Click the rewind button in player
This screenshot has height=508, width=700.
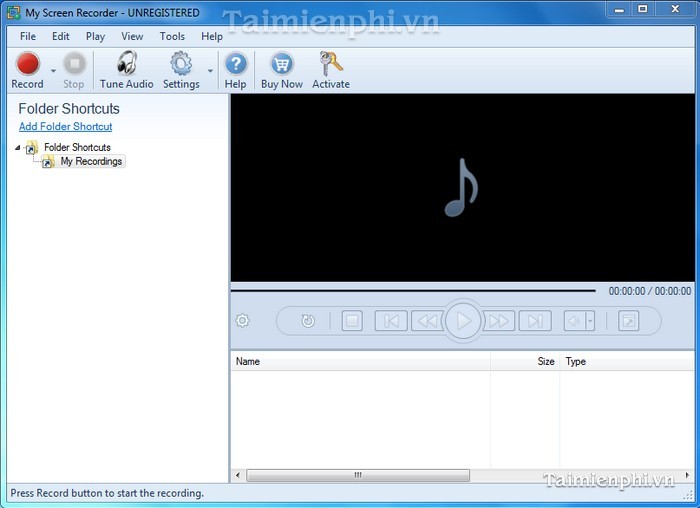[427, 321]
